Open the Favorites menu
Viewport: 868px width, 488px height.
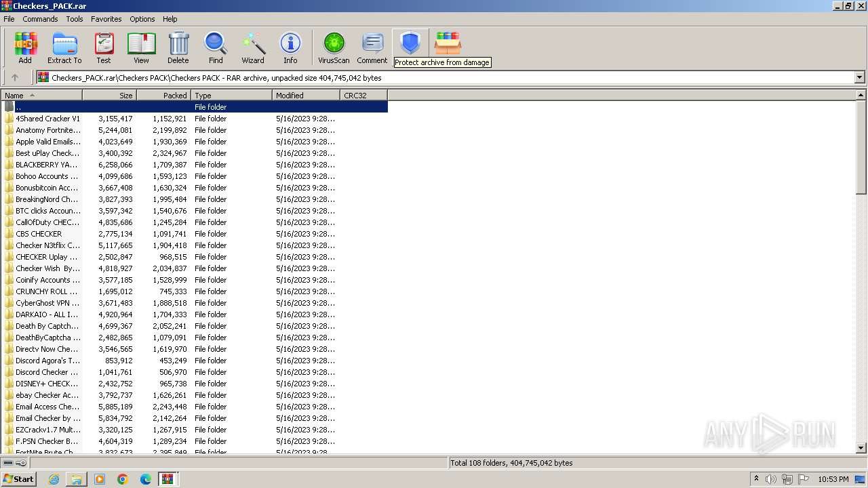tap(106, 19)
